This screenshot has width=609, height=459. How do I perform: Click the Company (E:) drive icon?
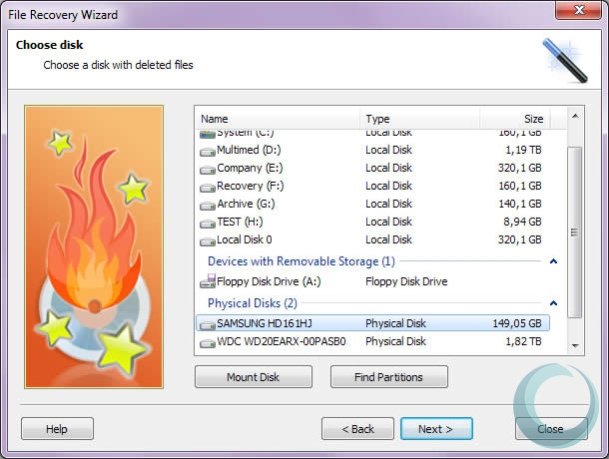(207, 169)
